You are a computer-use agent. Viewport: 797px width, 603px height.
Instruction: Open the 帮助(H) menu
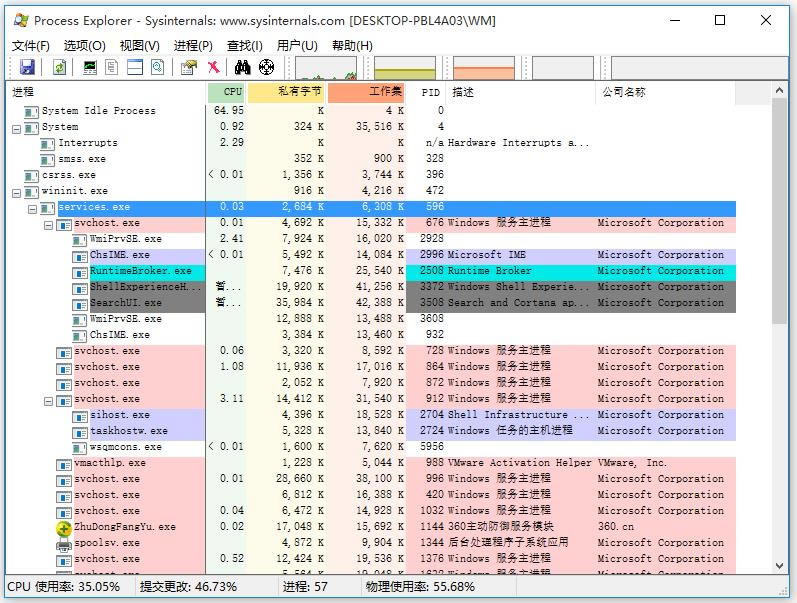[x=352, y=46]
